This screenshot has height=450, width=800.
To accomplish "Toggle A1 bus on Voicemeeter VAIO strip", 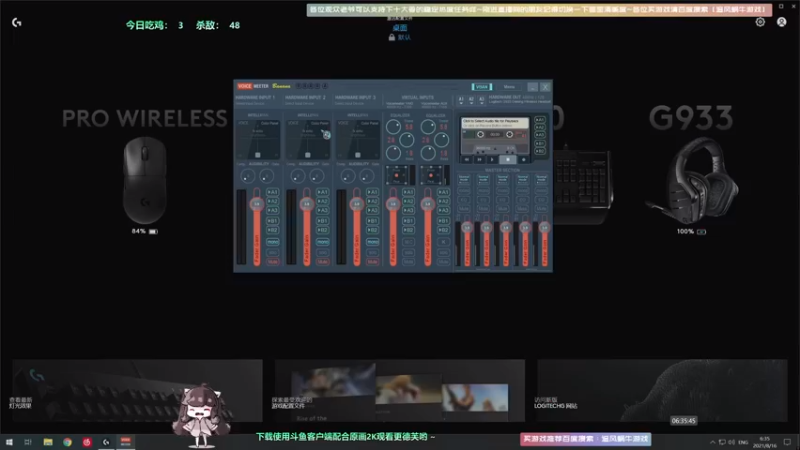I will pos(408,192).
